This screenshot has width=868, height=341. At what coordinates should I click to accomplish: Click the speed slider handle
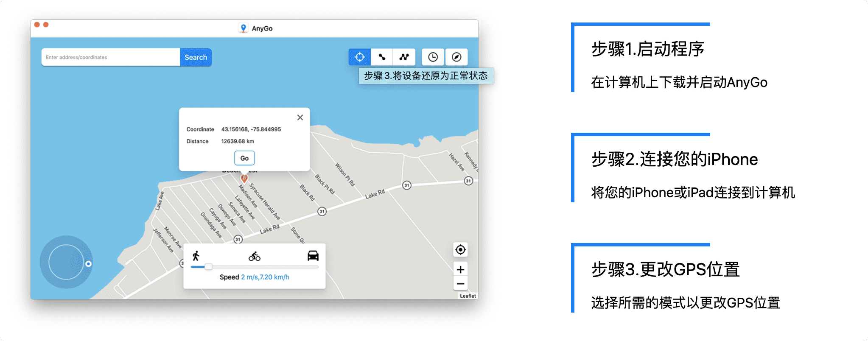point(208,267)
